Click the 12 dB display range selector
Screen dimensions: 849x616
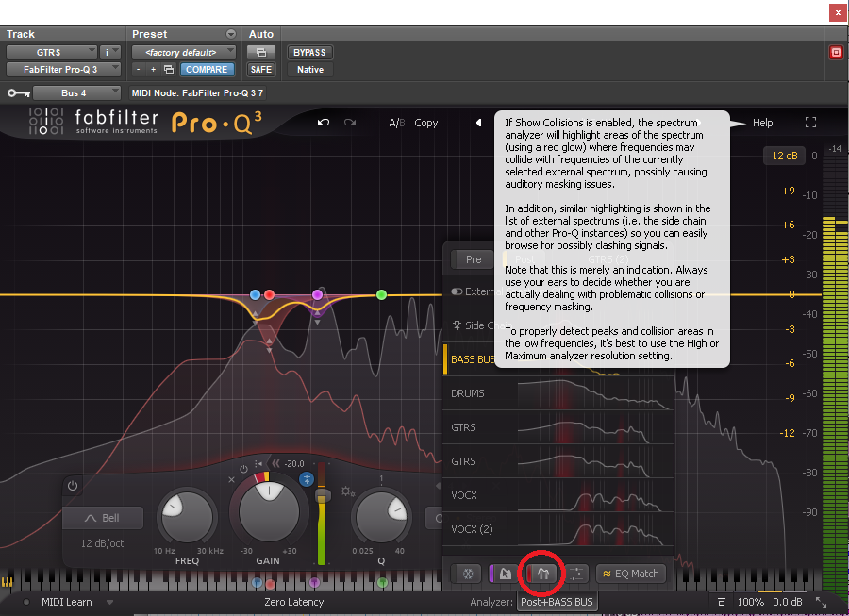785,156
